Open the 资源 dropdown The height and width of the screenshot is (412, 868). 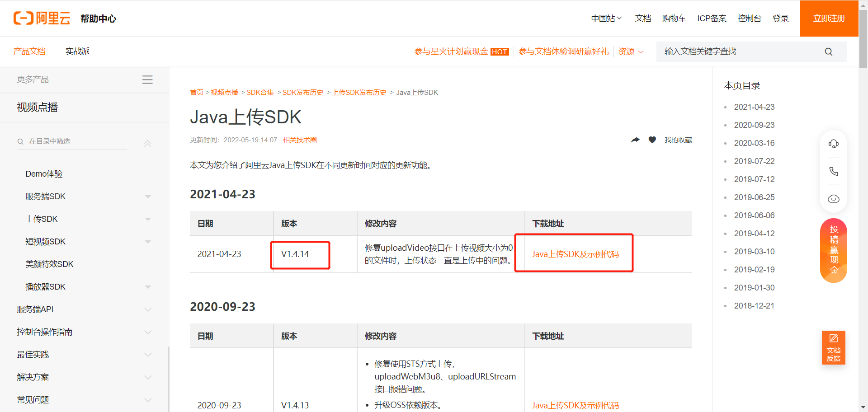tap(631, 51)
